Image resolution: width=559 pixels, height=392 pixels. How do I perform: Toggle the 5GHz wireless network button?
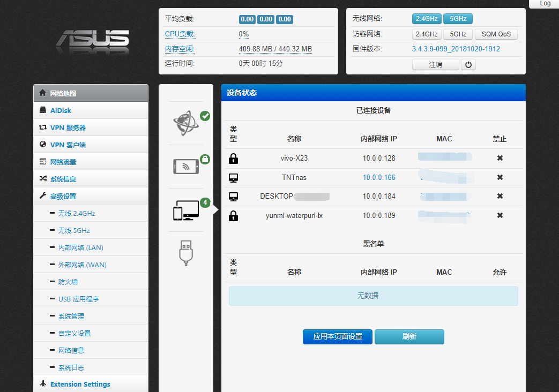point(457,18)
